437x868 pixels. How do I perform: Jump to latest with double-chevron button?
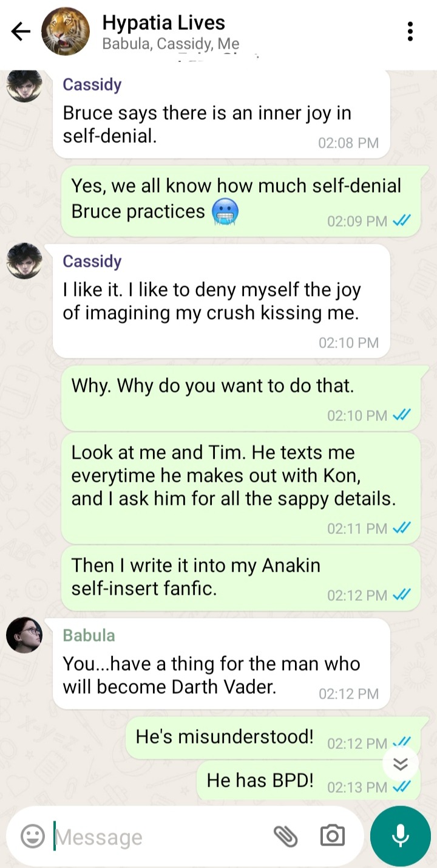click(x=401, y=764)
